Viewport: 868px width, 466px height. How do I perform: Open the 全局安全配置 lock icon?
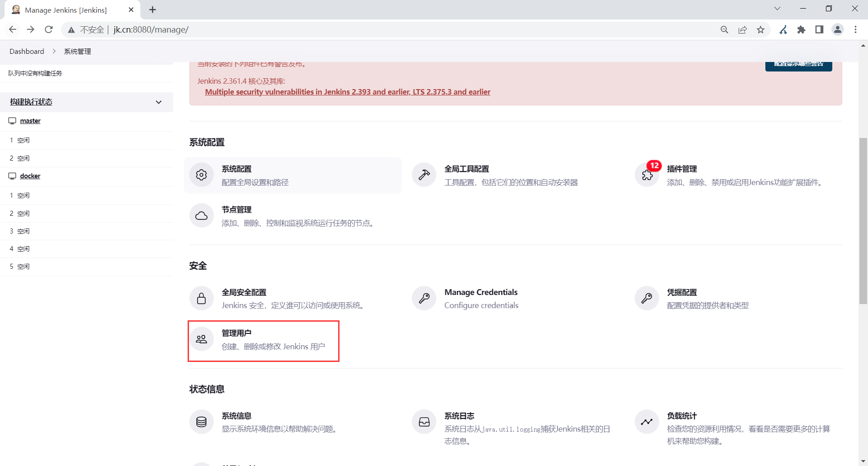(202, 298)
